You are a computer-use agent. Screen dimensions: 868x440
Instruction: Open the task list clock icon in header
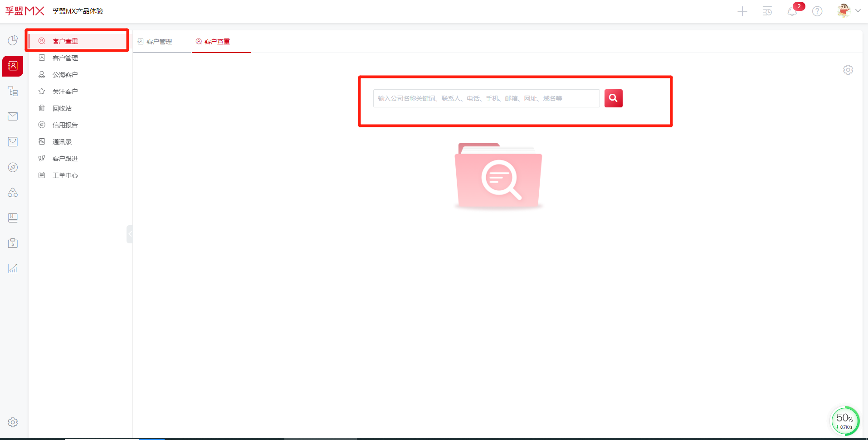pyautogui.click(x=767, y=11)
